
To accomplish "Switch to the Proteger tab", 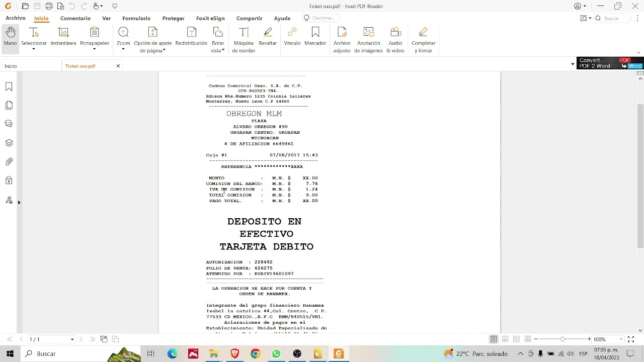I will pyautogui.click(x=173, y=18).
